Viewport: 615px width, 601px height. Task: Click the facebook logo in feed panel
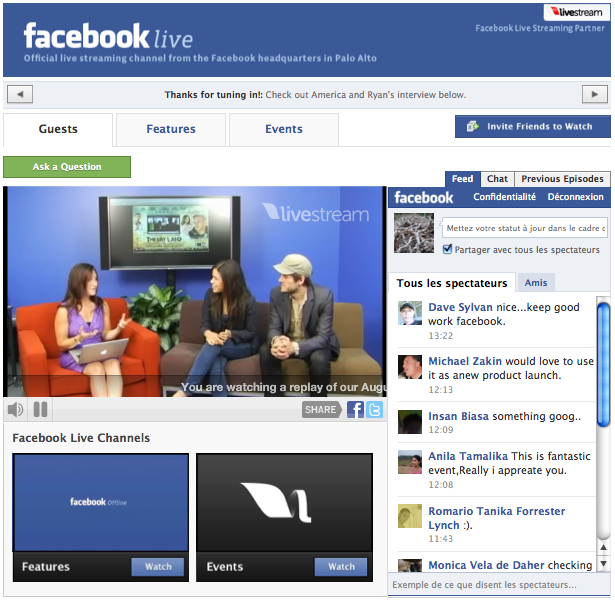424,197
